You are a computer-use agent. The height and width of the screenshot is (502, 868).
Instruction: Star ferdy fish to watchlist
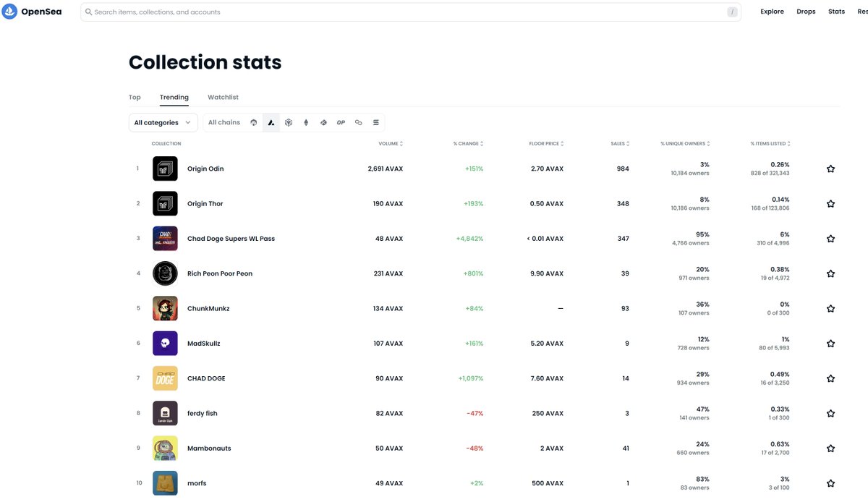pos(830,413)
